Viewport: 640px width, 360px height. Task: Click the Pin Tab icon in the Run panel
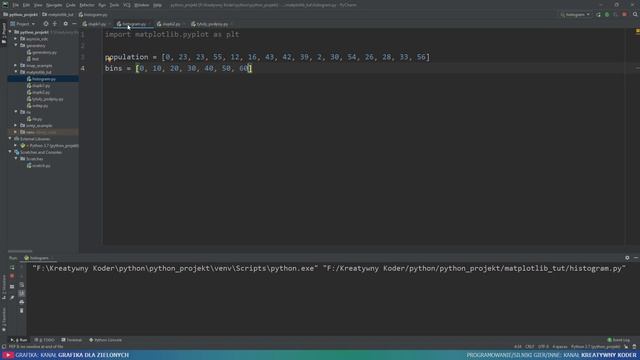[x=12, y=298]
